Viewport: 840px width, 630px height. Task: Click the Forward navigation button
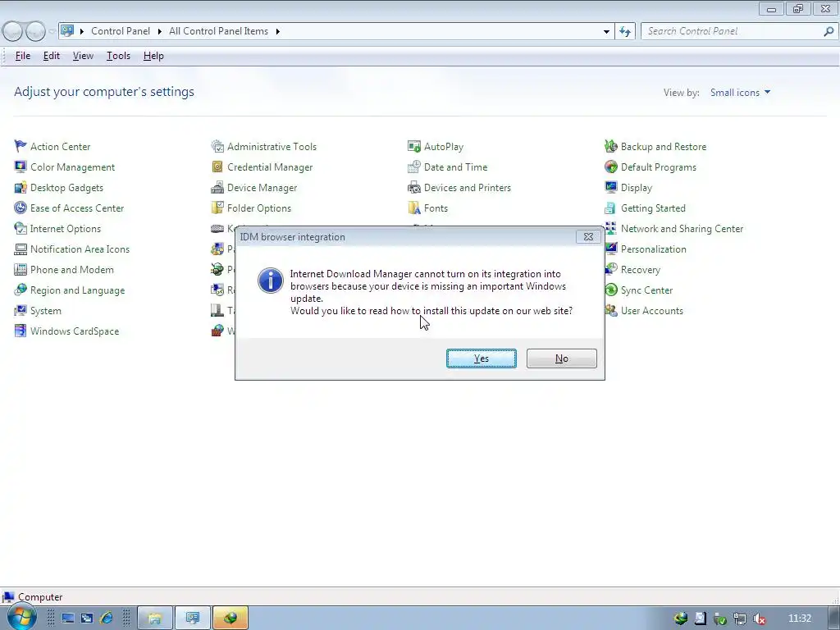[x=35, y=31]
